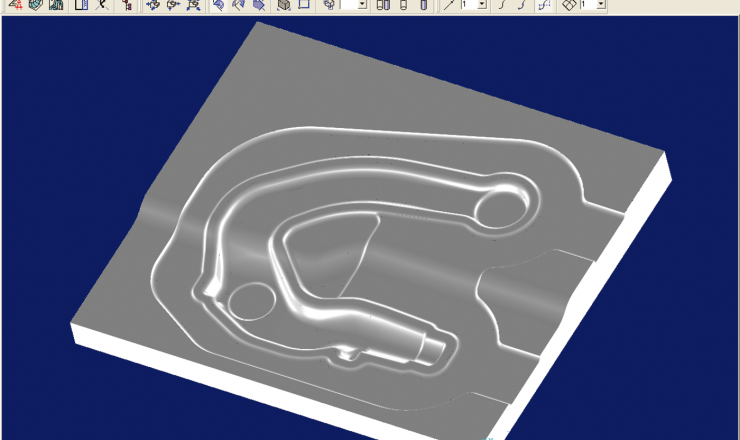The height and width of the screenshot is (440, 740).
Task: Click the globe-like view icon before the empty dropdown
Action: point(328,5)
